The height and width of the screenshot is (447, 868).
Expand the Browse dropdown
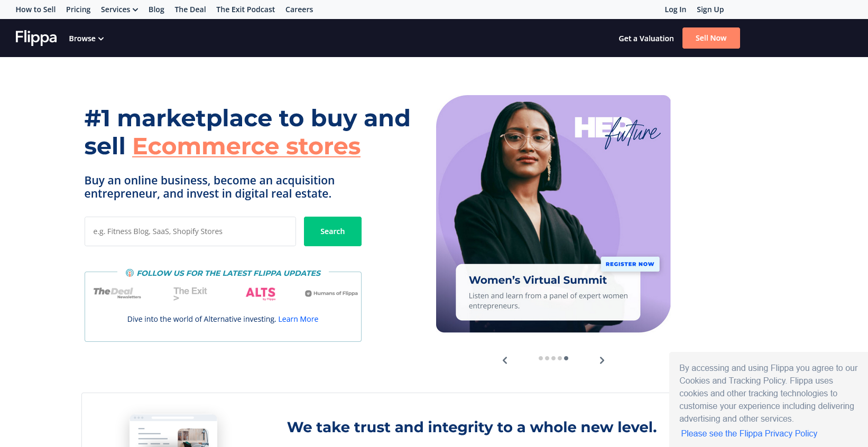tap(86, 39)
